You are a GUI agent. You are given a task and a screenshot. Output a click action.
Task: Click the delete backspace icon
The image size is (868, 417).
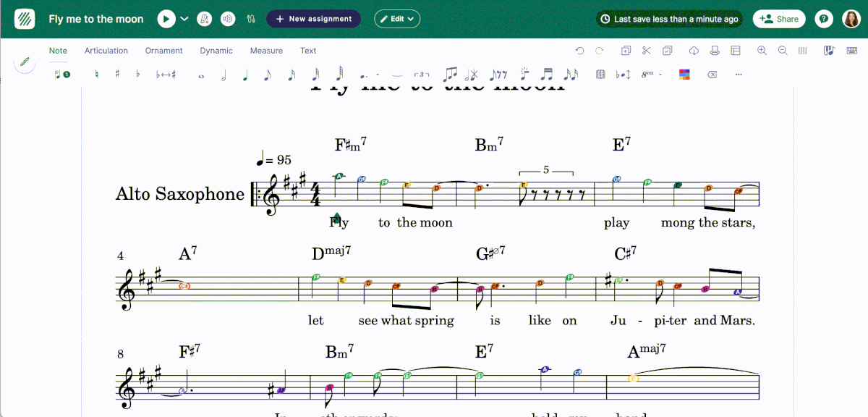pyautogui.click(x=712, y=75)
